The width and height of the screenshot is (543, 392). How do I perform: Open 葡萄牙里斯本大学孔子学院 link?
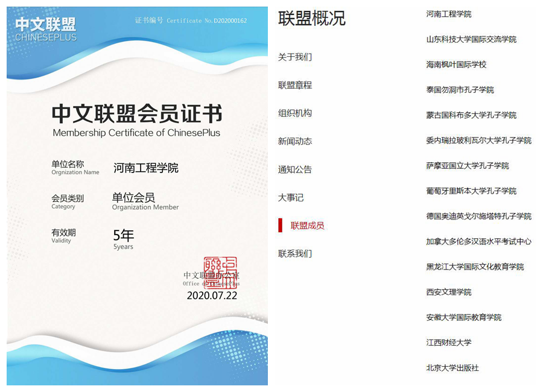[x=471, y=191]
